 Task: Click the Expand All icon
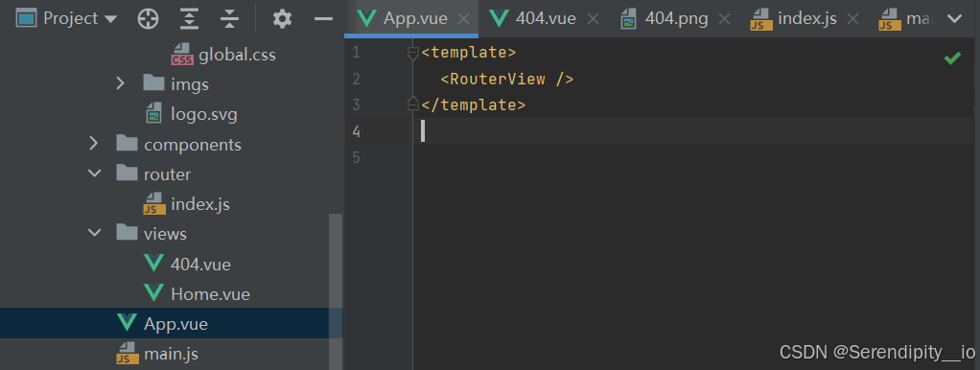189,19
